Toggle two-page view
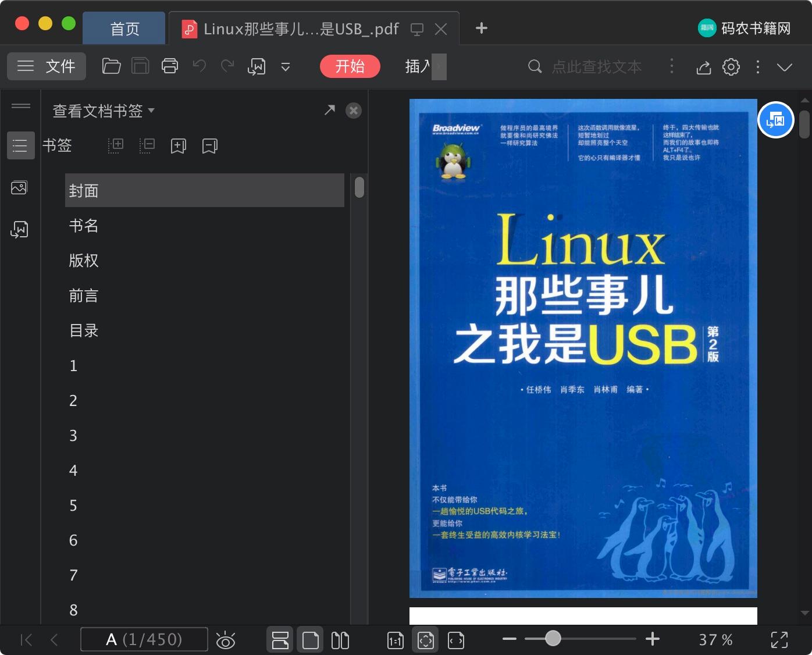 (x=340, y=640)
